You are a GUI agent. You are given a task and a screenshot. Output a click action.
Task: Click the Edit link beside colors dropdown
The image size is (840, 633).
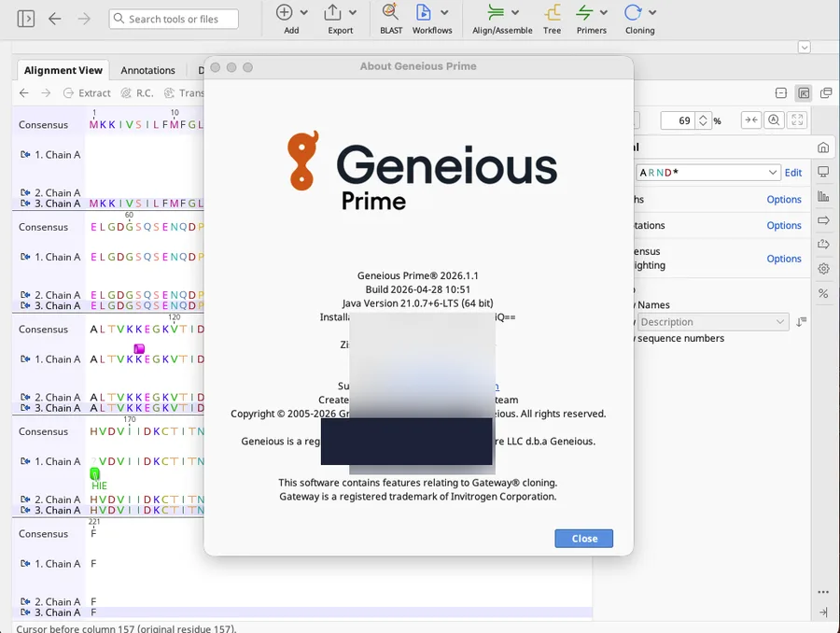coord(792,173)
